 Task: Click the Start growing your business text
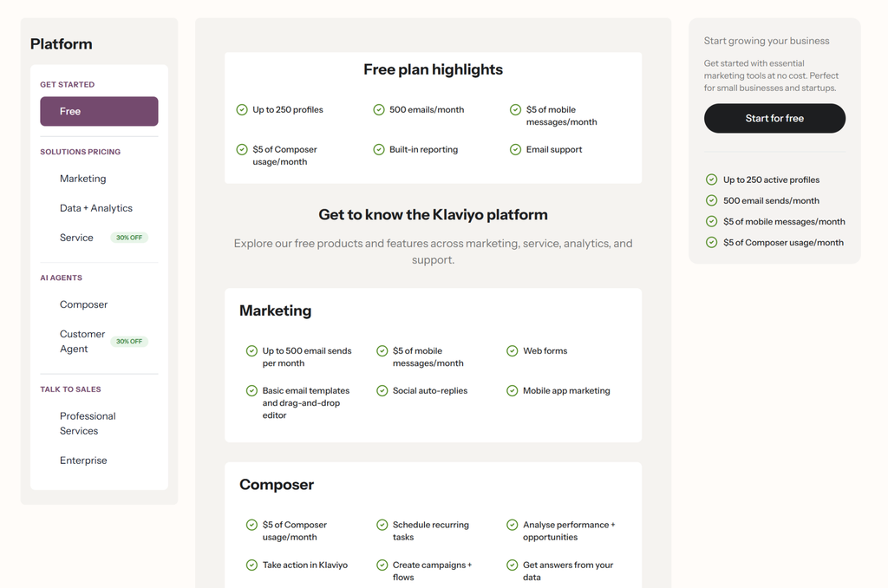(x=767, y=41)
